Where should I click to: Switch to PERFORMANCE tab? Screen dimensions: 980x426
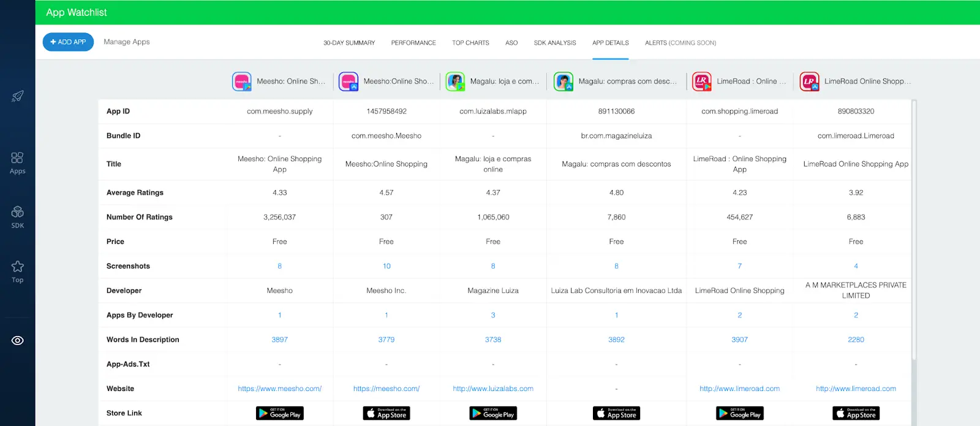tap(413, 43)
